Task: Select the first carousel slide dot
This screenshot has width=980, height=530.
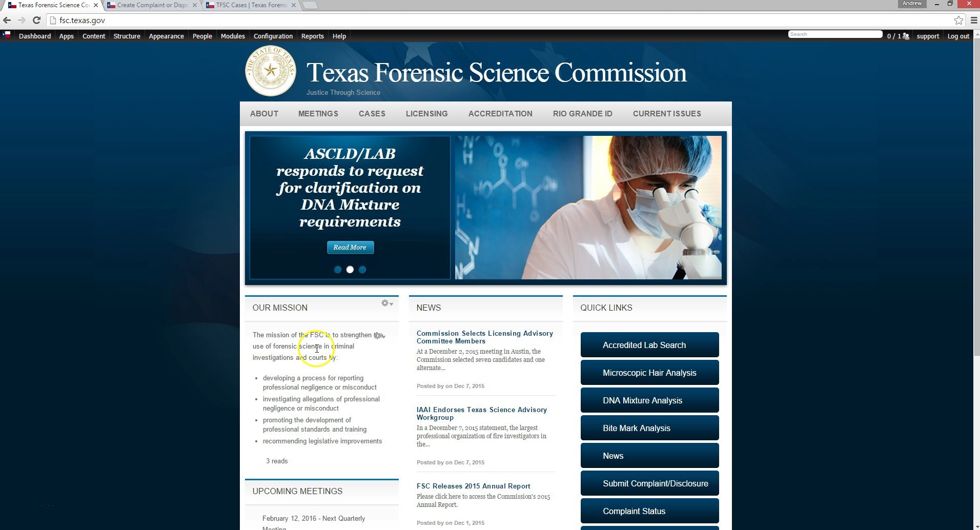Action: [338, 270]
